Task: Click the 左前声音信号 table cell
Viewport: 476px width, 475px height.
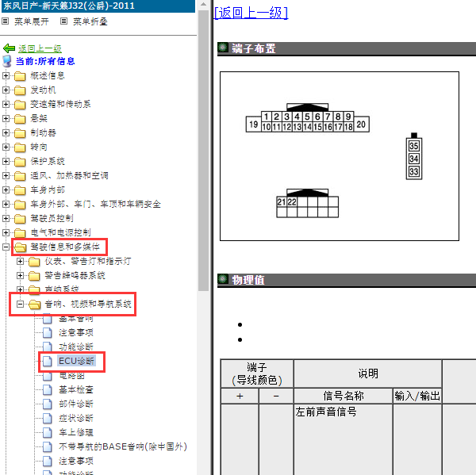Action: point(344,439)
